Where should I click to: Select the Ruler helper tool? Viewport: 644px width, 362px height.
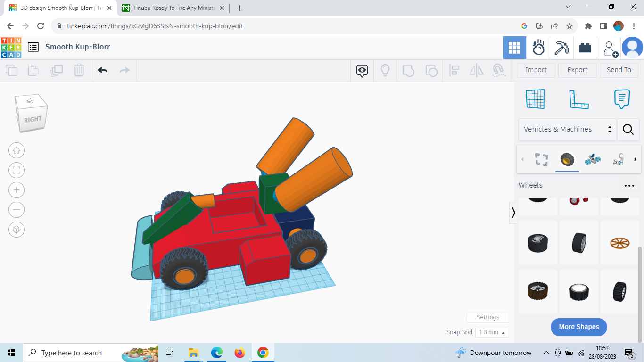coord(579,99)
